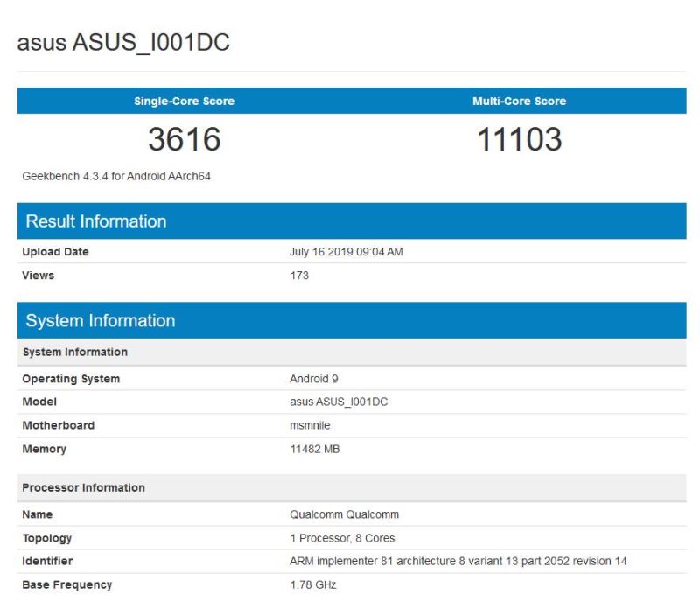
Task: Click the Views count value 173
Action: (299, 276)
